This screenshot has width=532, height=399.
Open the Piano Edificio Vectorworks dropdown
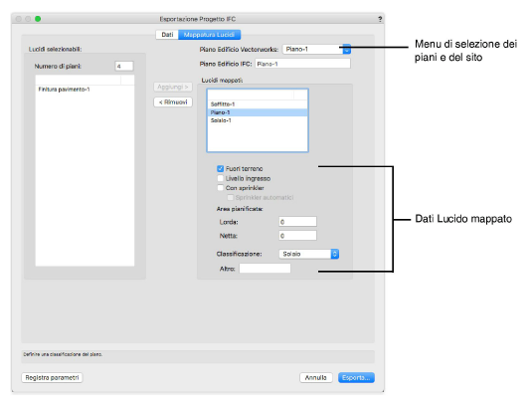[x=316, y=49]
